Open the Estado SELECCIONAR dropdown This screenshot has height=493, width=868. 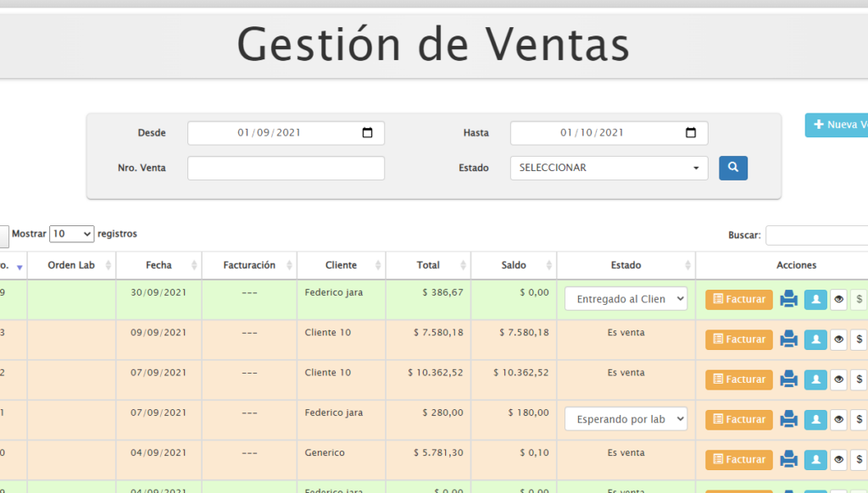click(x=609, y=168)
